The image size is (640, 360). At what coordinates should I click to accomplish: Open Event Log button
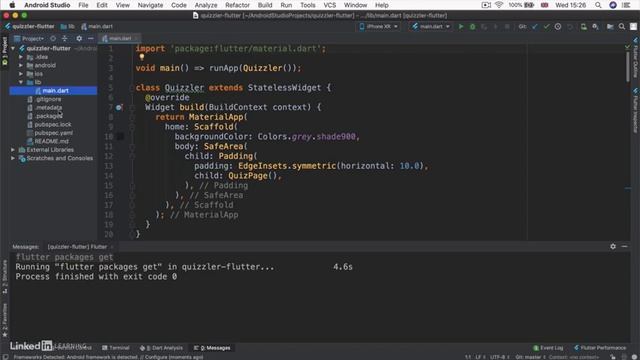(x=548, y=348)
